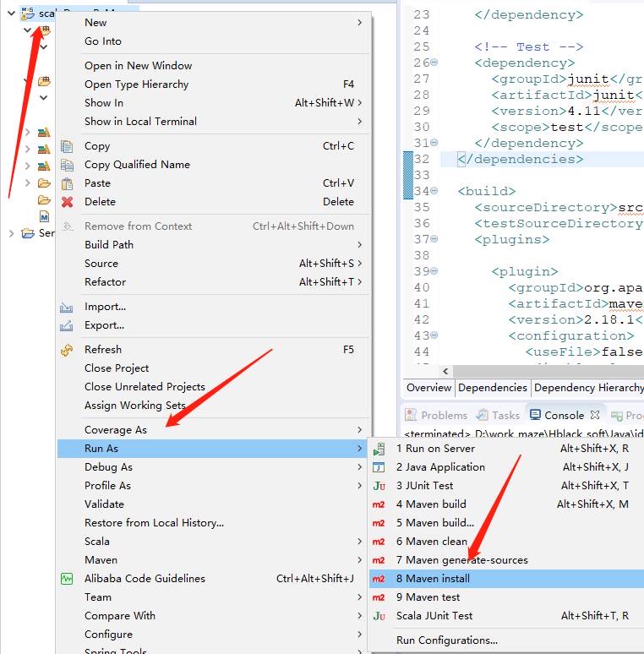This screenshot has height=654, width=644.
Task: Click the Java Application icon in submenu
Action: pyautogui.click(x=379, y=467)
